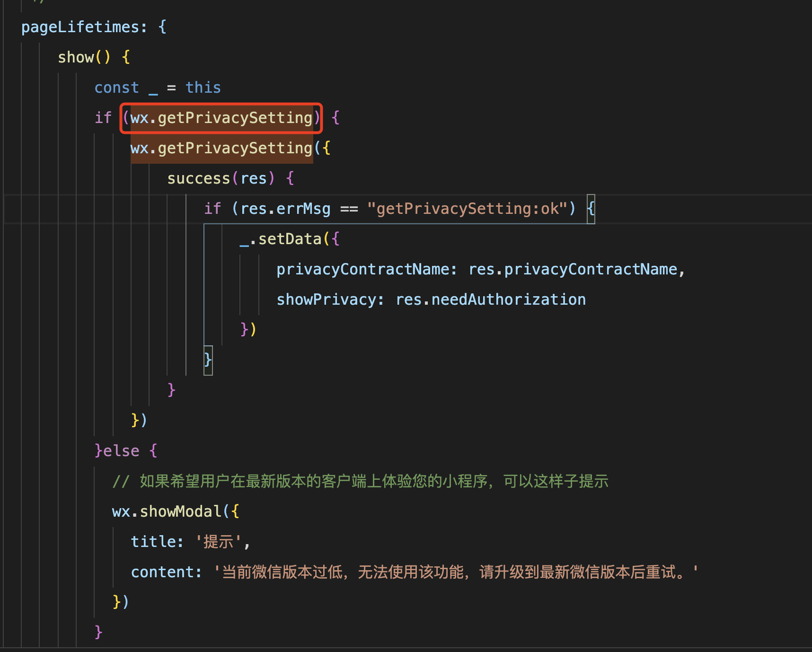The width and height of the screenshot is (812, 652).
Task: Click the res.privacyContractName value
Action: 573,269
